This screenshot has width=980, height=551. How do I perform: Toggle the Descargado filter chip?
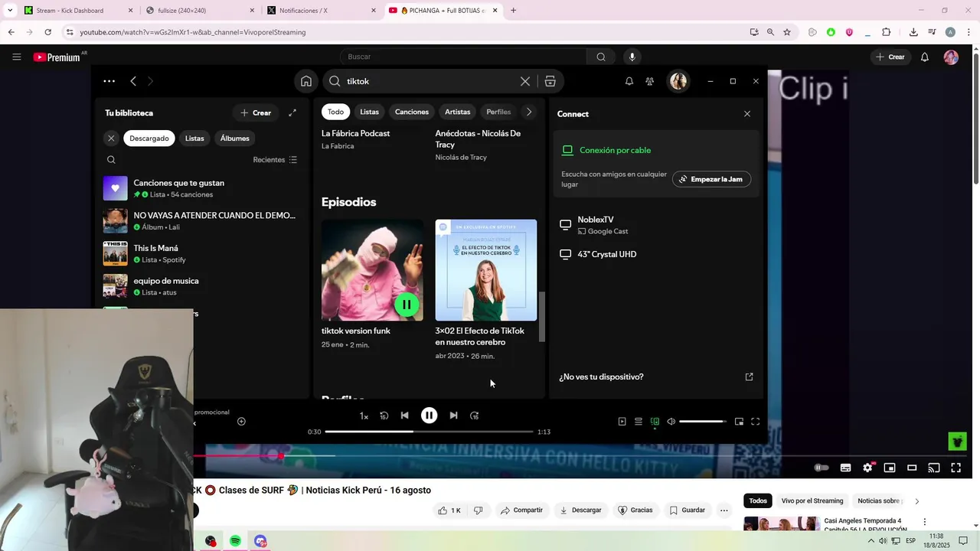coord(149,139)
